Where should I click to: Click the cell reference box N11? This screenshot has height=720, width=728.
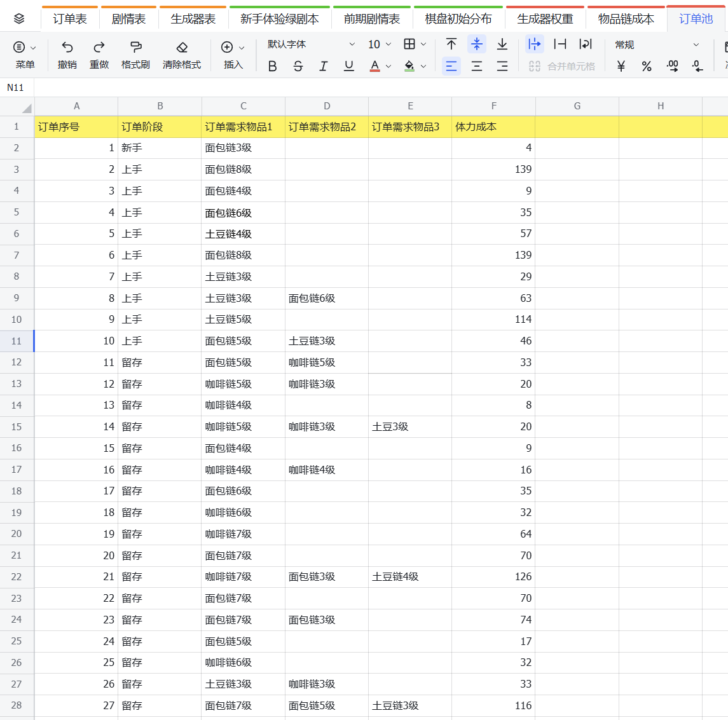tap(17, 88)
